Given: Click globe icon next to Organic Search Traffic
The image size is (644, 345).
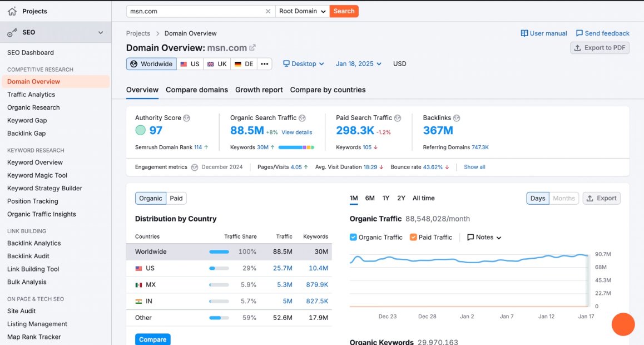Looking at the screenshot, I should click(x=302, y=118).
